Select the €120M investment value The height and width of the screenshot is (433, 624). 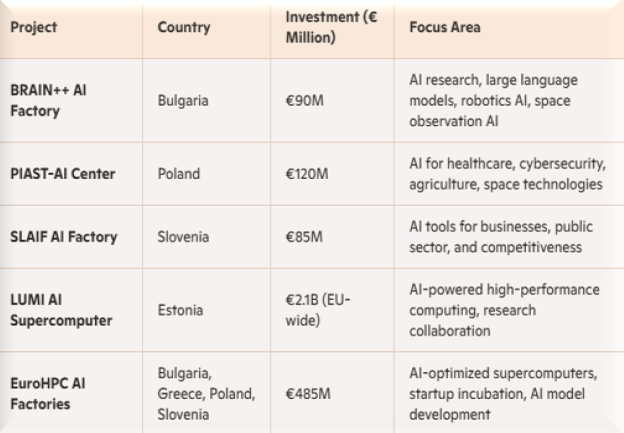coord(307,174)
